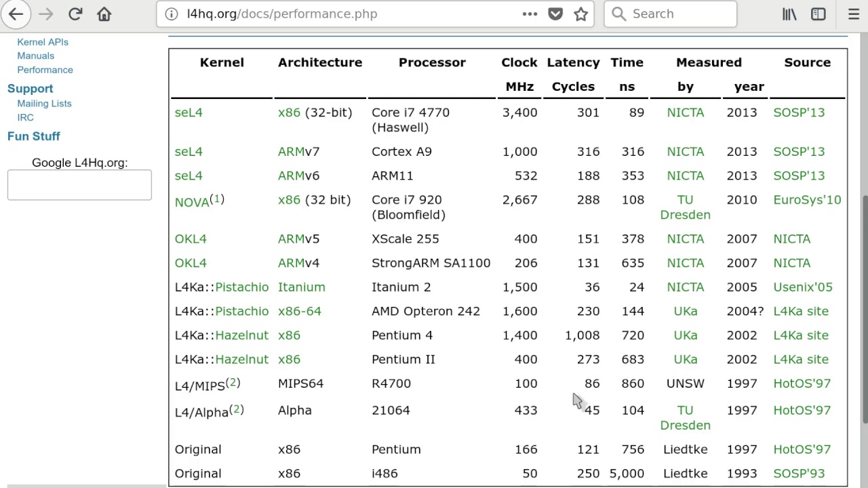Viewport: 868px width, 488px height.
Task: Open NICTA measured-by link in Haswell row
Action: [686, 113]
